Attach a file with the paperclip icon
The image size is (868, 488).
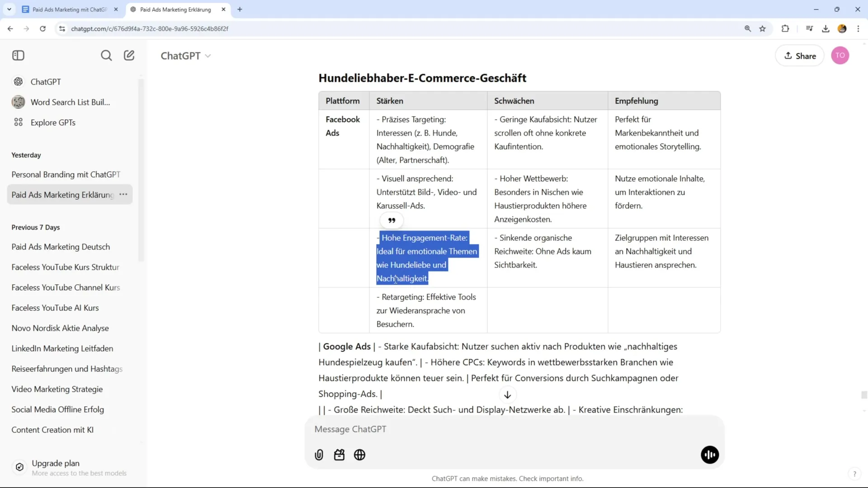[319, 455]
